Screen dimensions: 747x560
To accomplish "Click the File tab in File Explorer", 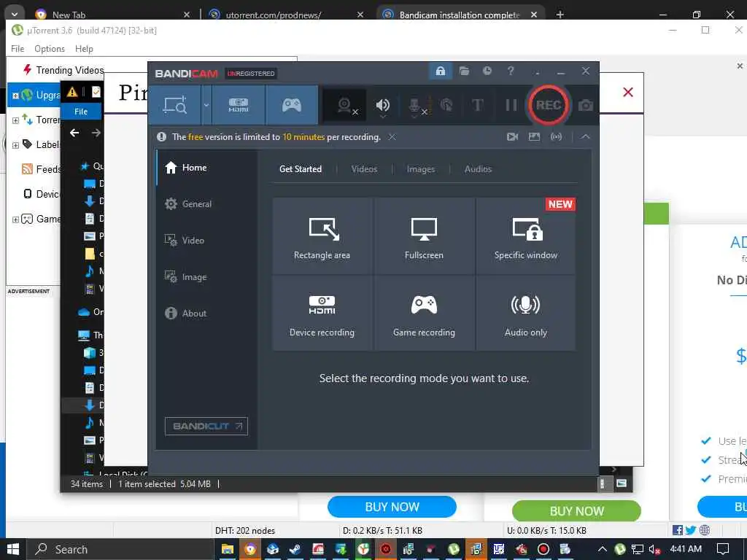I will (x=81, y=112).
